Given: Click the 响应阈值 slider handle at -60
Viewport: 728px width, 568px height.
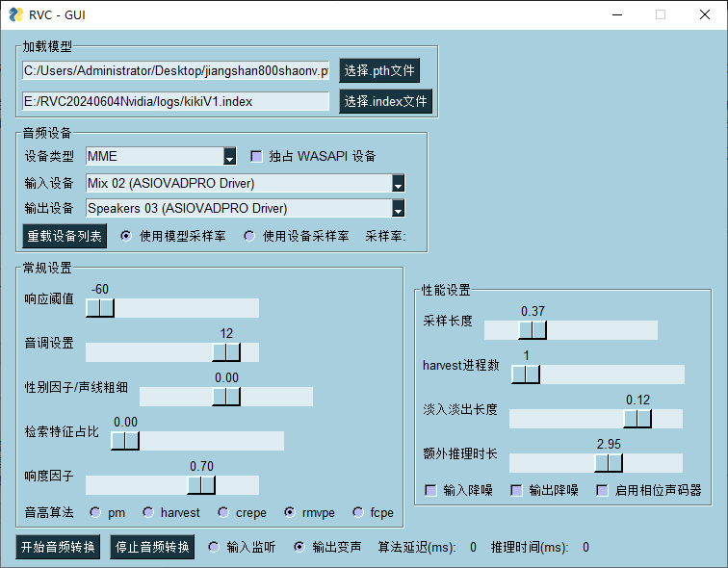Looking at the screenshot, I should [100, 308].
